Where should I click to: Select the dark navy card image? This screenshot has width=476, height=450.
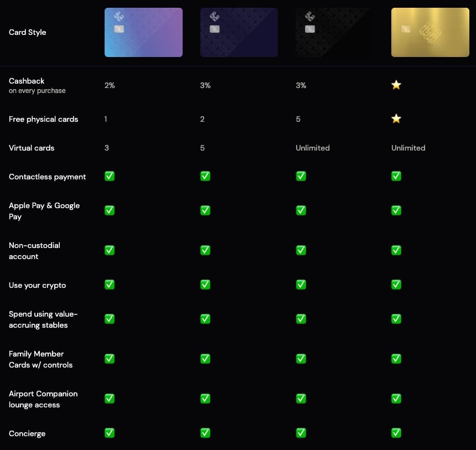pyautogui.click(x=239, y=32)
